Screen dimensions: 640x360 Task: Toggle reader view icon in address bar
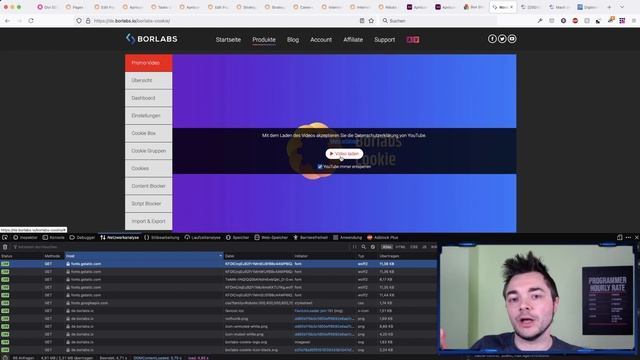coord(362,20)
